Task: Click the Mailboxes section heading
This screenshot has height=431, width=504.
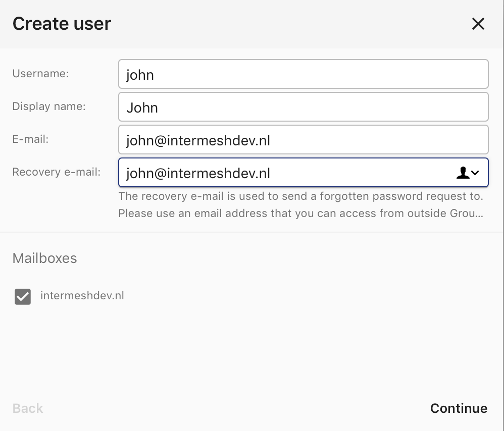Action: coord(44,258)
